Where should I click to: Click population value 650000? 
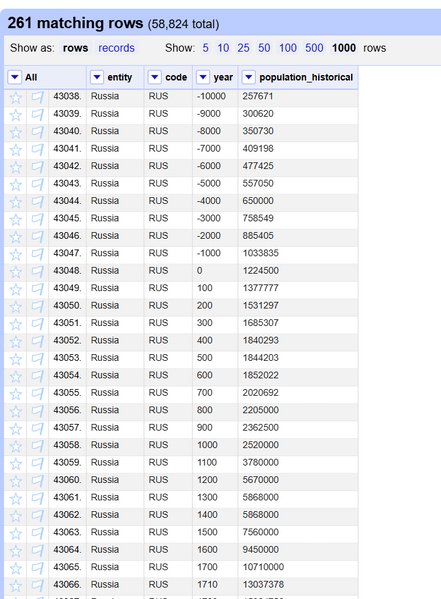[x=258, y=201]
